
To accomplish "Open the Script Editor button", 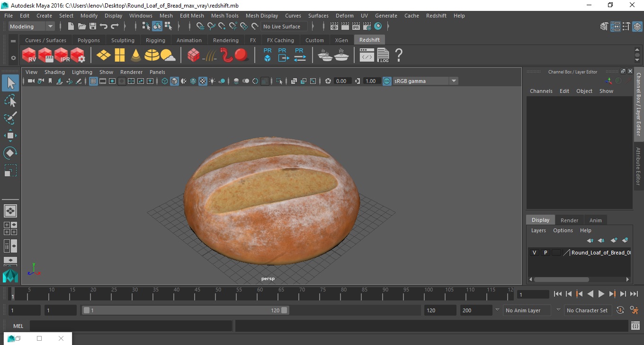I will (635, 326).
